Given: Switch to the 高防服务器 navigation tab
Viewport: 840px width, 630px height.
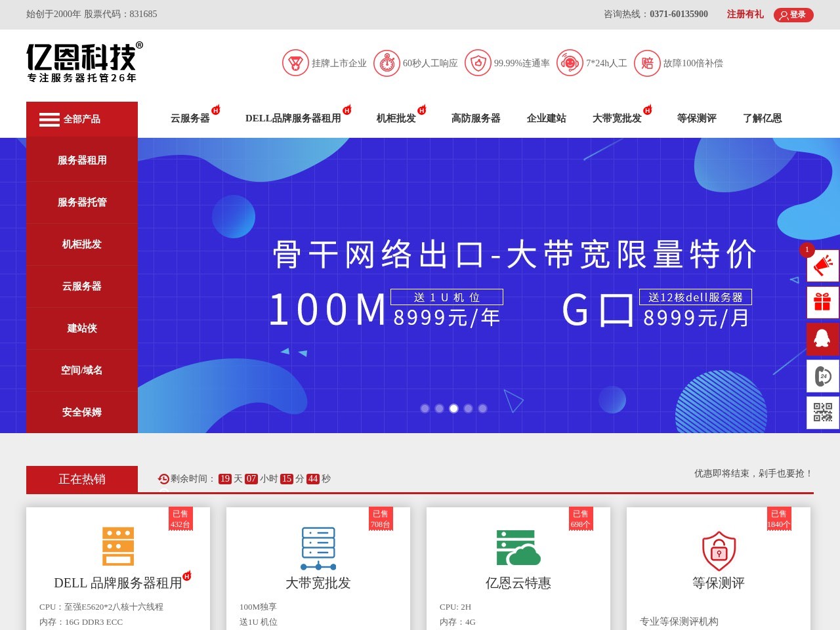Looking at the screenshot, I should (x=475, y=119).
